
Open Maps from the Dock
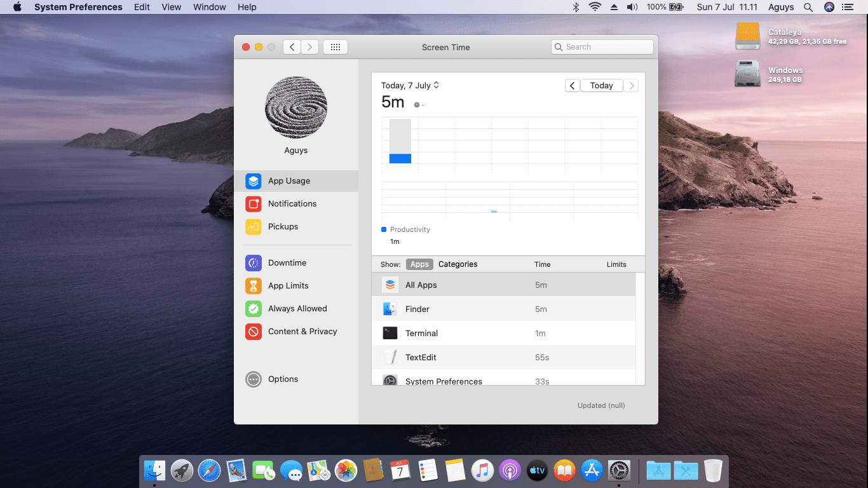318,470
